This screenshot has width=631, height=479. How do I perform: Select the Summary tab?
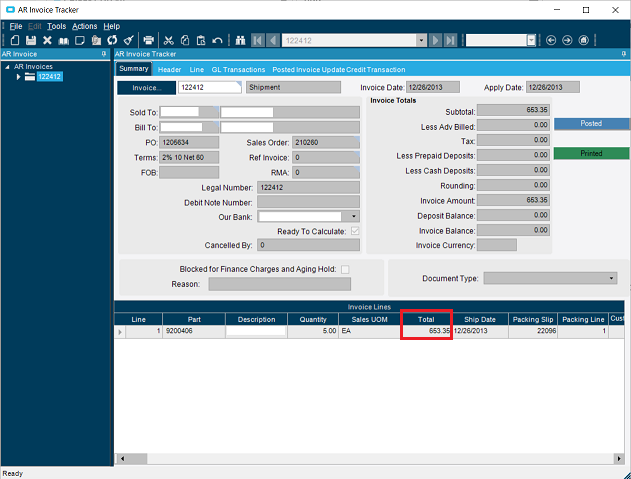click(134, 69)
